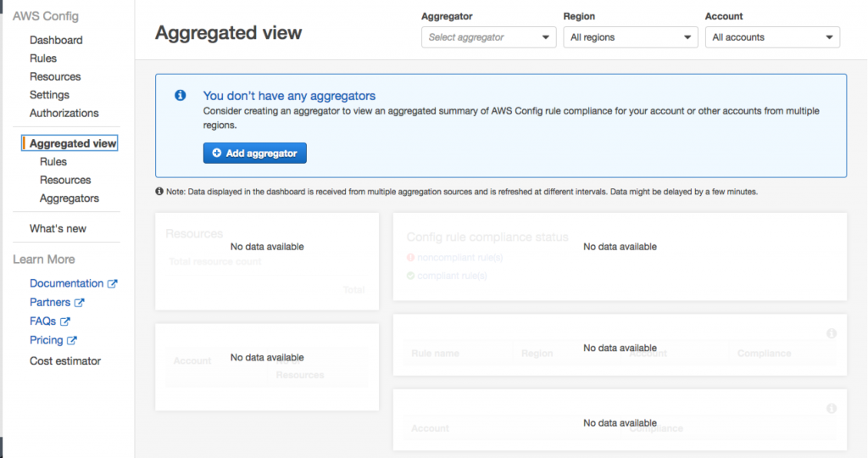
Task: Open the top-level Resources sidebar item
Action: tap(55, 76)
